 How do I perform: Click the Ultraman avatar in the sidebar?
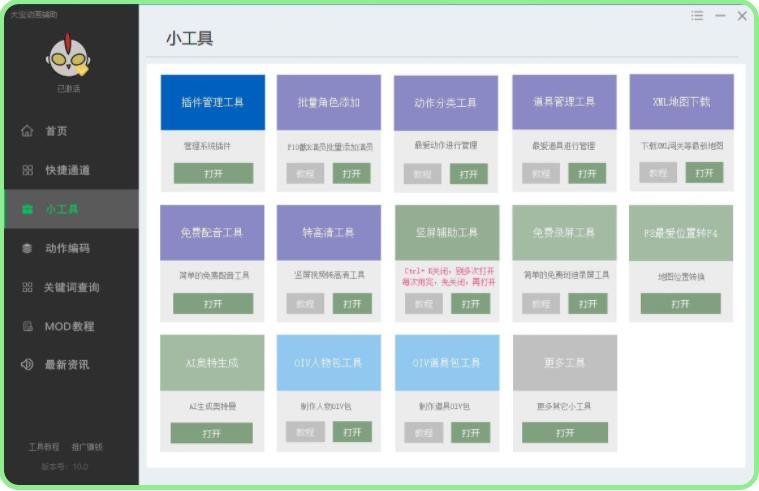(x=68, y=58)
